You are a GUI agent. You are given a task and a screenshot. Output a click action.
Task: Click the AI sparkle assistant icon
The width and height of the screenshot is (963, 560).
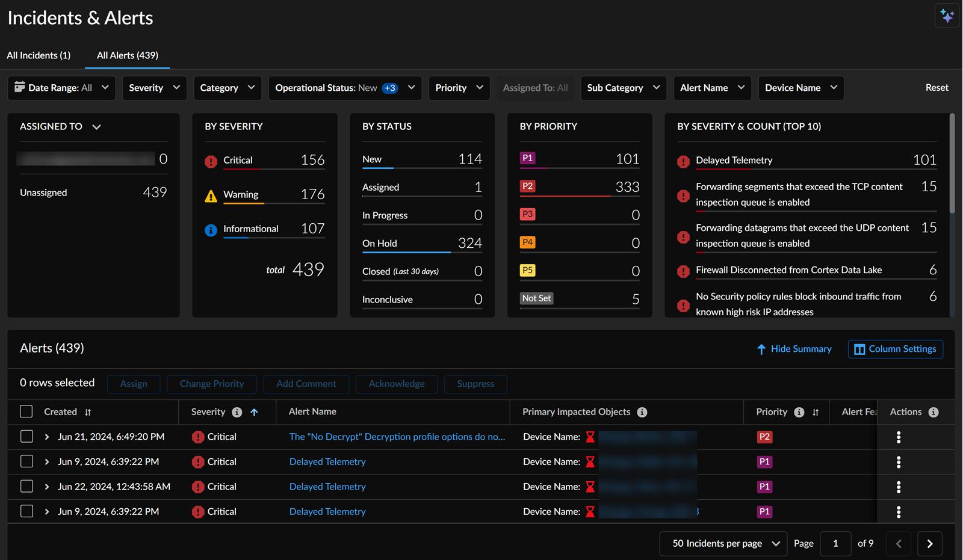point(947,16)
